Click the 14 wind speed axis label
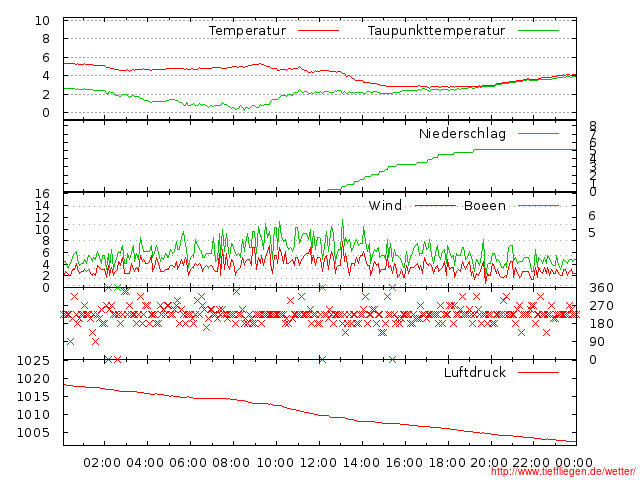This screenshot has height=480, width=640. tap(42, 206)
